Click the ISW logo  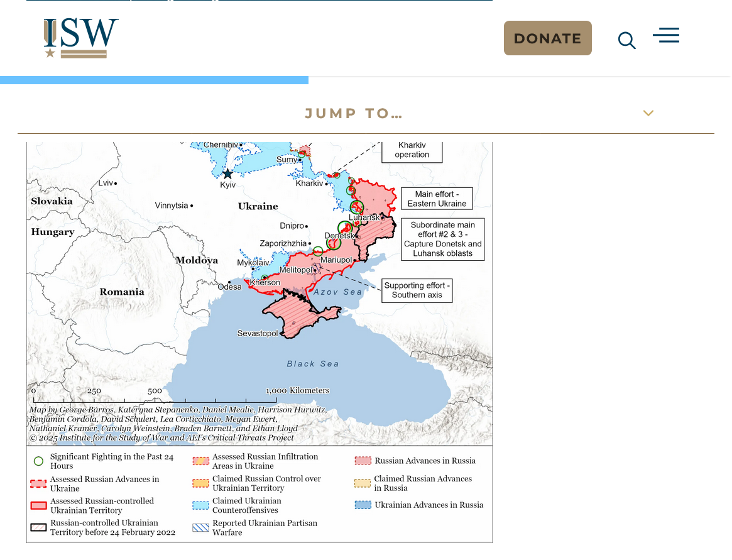[x=80, y=38]
